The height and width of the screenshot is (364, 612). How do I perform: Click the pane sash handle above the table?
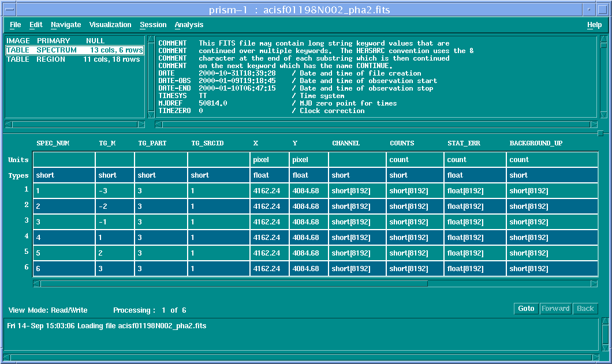click(600, 133)
